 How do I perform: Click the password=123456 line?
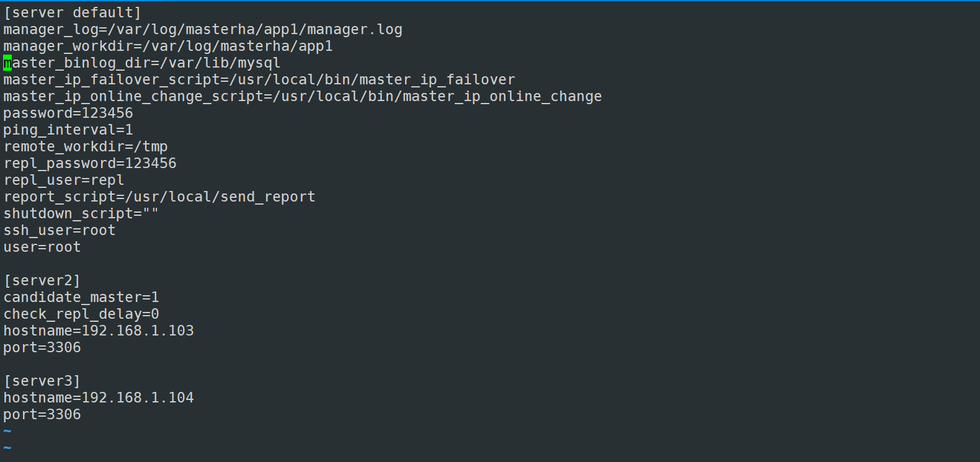point(68,113)
